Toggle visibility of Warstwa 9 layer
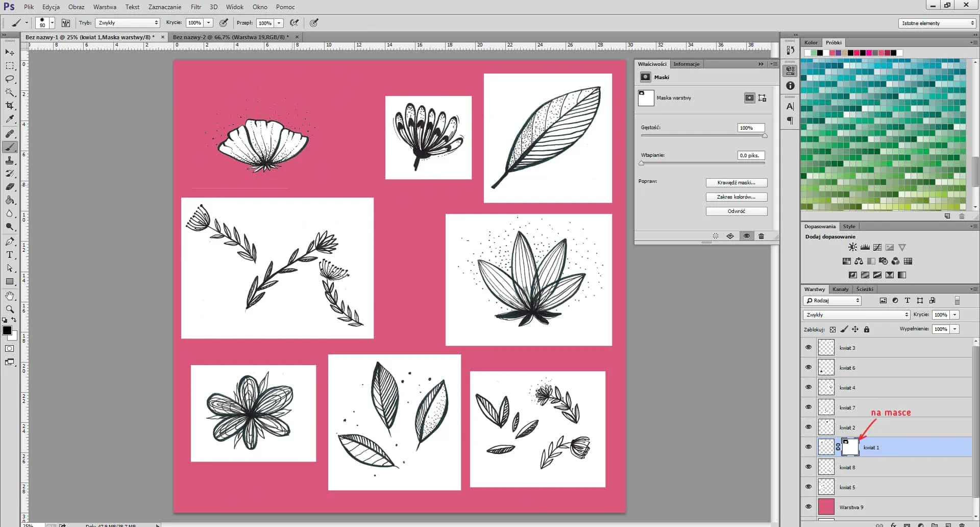Image resolution: width=980 pixels, height=527 pixels. click(808, 507)
